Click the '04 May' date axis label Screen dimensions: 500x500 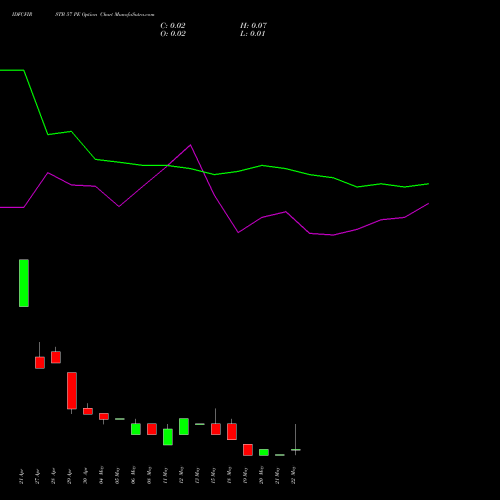[x=101, y=475]
